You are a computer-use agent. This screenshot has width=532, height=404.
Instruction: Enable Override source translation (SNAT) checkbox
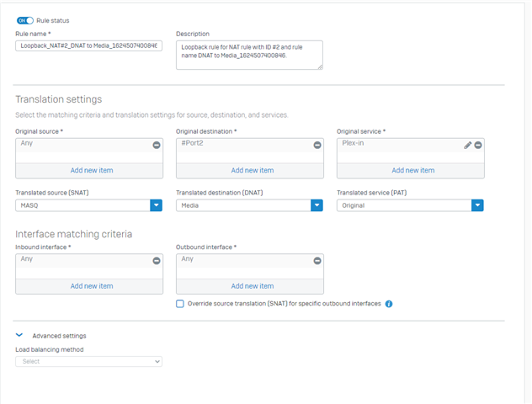[x=180, y=304]
